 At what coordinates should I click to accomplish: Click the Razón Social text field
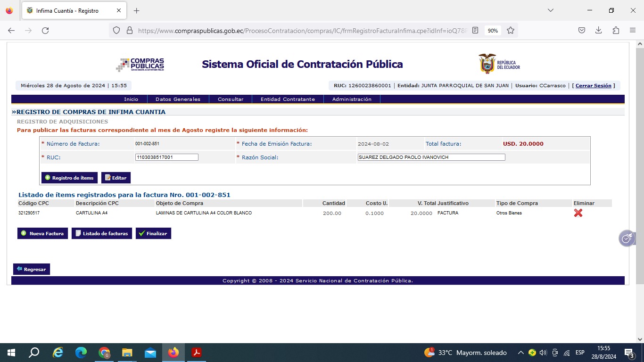tap(431, 157)
